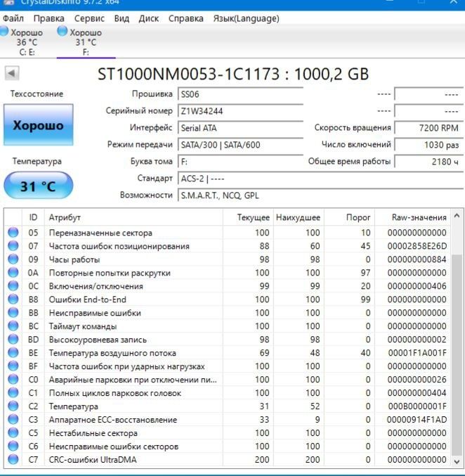
Task: Click status icon for attribute C2
Action: coord(13,406)
